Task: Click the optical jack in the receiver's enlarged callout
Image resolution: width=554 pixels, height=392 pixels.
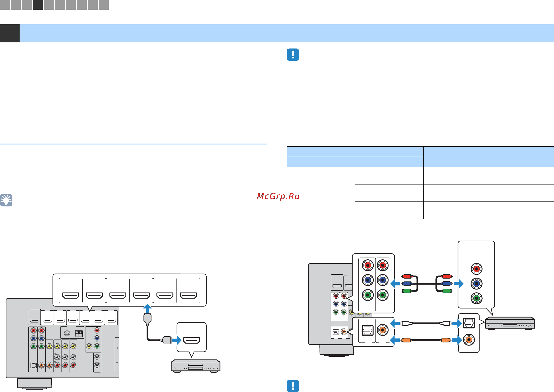Action: point(367,330)
